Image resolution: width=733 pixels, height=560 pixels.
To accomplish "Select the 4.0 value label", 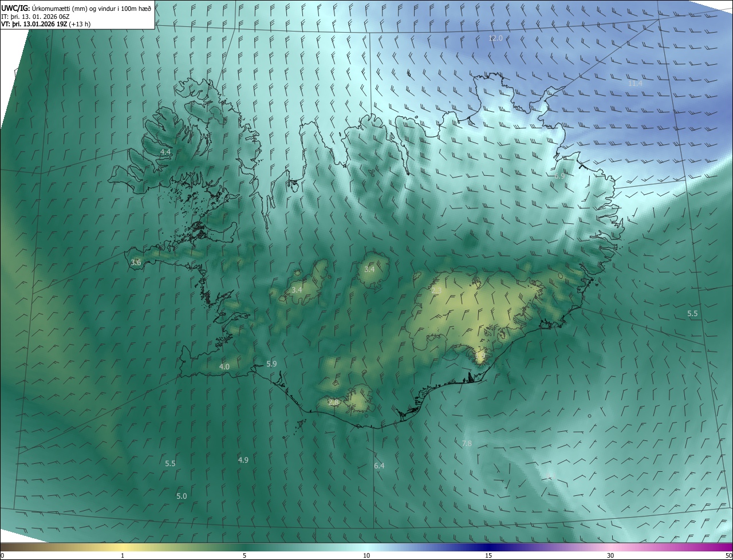I will [224, 366].
